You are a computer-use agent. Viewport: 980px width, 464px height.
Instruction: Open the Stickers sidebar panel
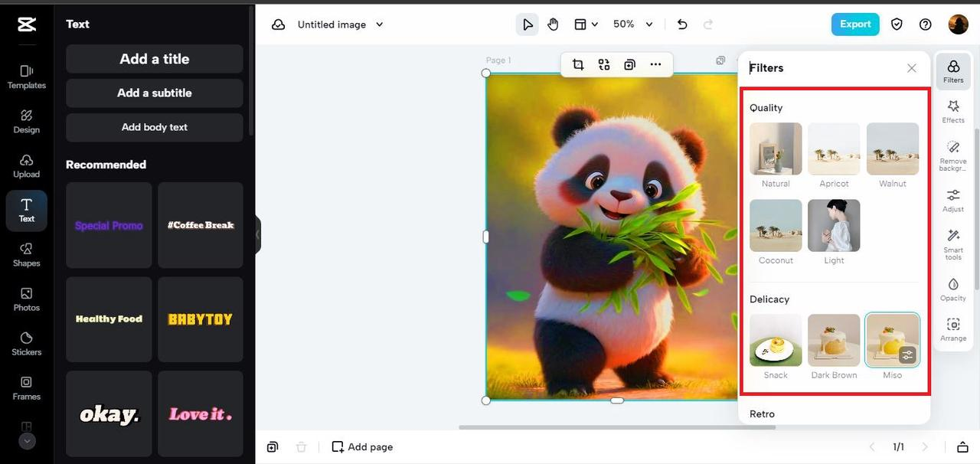[27, 343]
